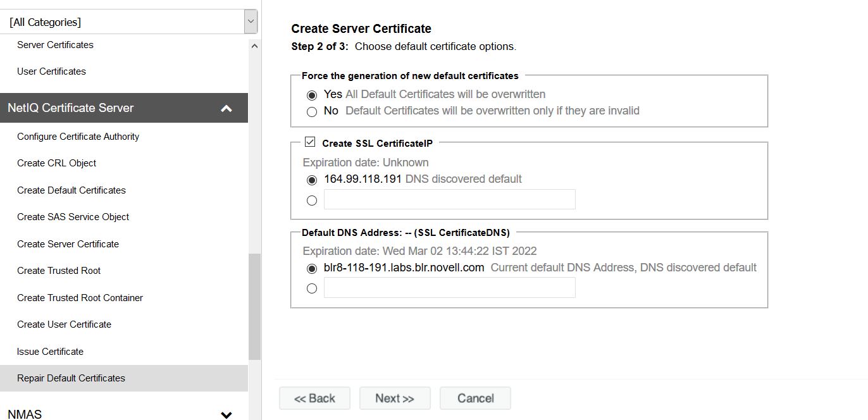
Task: Uncheck the Create SSL CertificateIP checkbox
Action: coord(310,142)
